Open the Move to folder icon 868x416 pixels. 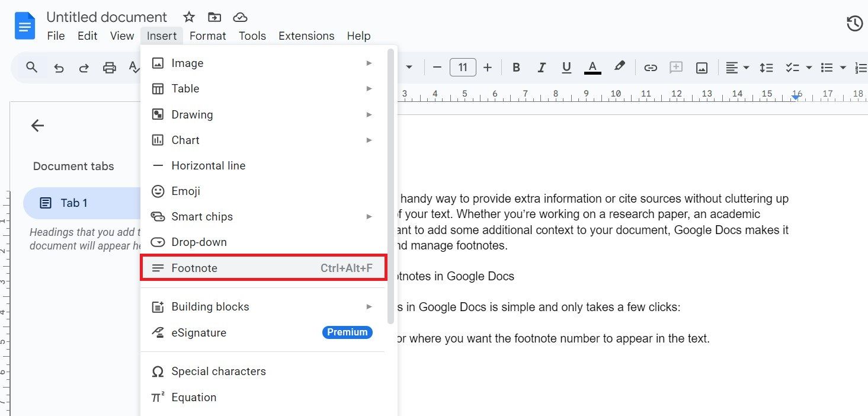coord(214,17)
